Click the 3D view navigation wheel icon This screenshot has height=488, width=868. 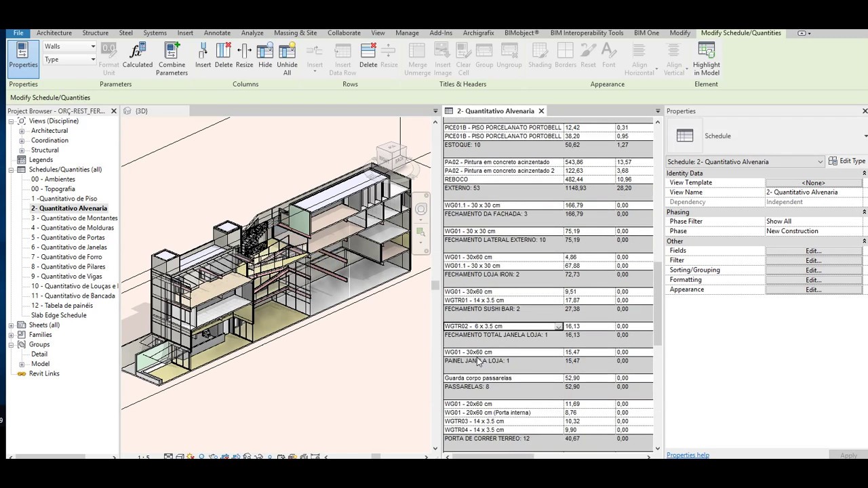[421, 209]
